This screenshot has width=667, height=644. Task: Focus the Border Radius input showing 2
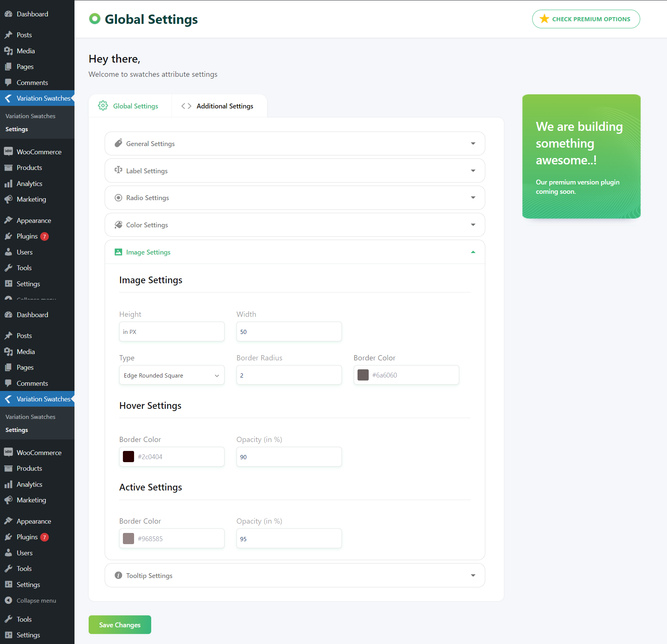coord(289,375)
